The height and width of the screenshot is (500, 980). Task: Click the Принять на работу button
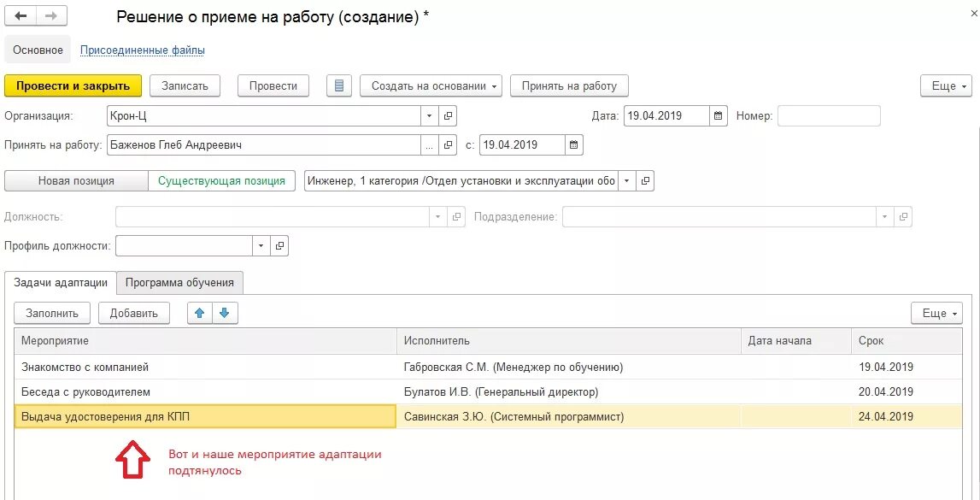point(569,85)
